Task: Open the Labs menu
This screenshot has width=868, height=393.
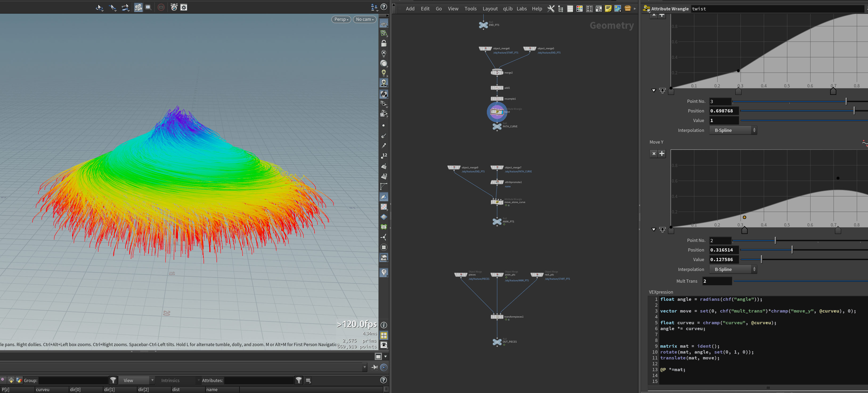Action: coord(521,9)
